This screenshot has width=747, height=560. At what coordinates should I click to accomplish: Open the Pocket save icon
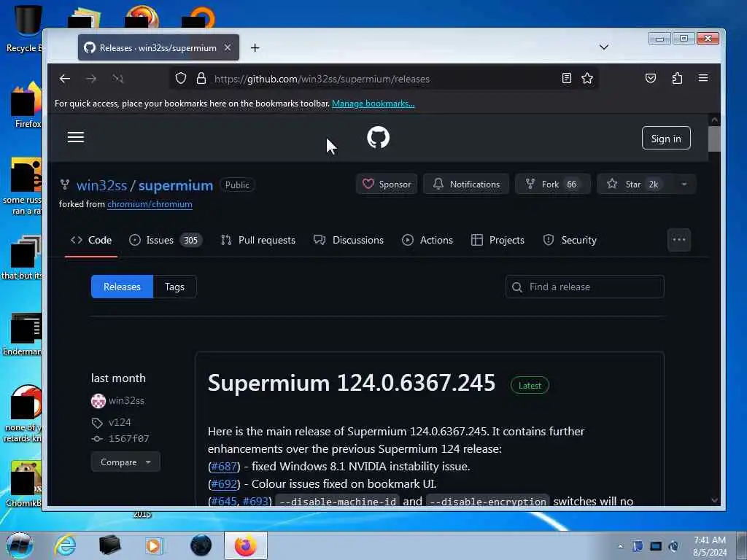650,78
